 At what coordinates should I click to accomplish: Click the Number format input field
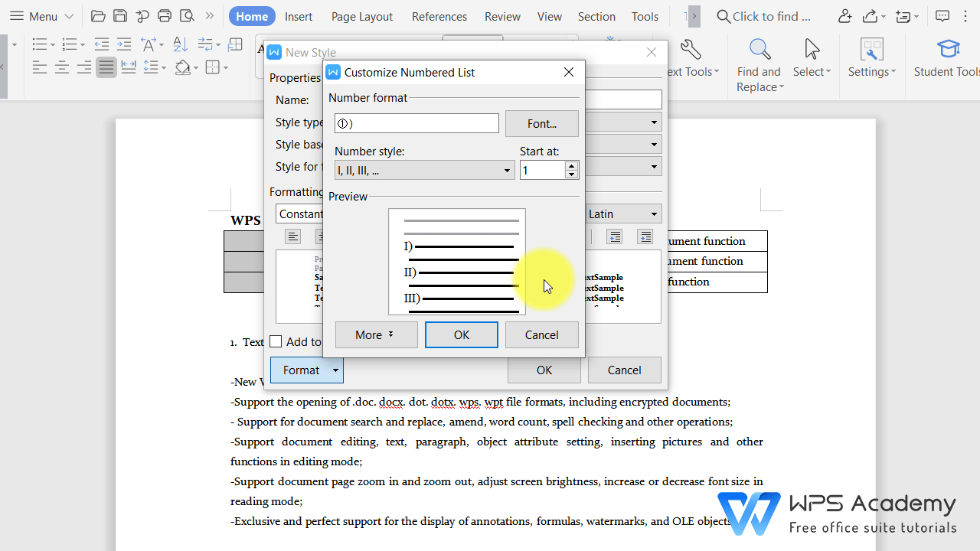click(x=416, y=123)
